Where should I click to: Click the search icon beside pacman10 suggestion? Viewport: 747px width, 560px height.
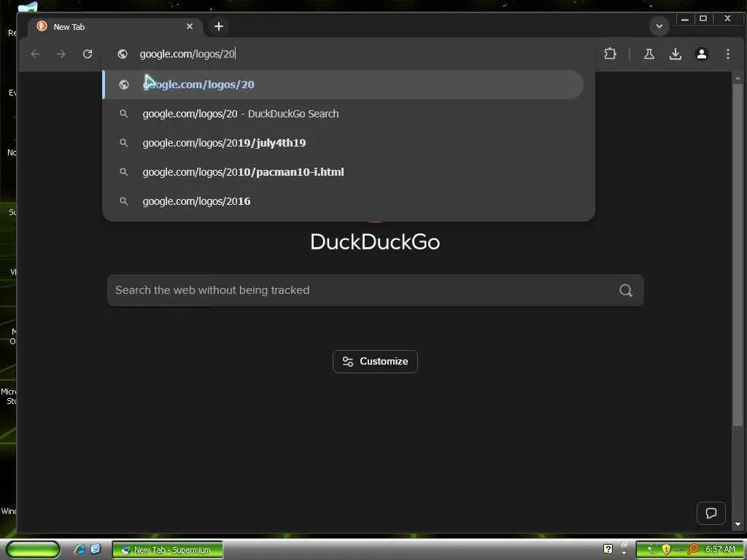(x=123, y=172)
